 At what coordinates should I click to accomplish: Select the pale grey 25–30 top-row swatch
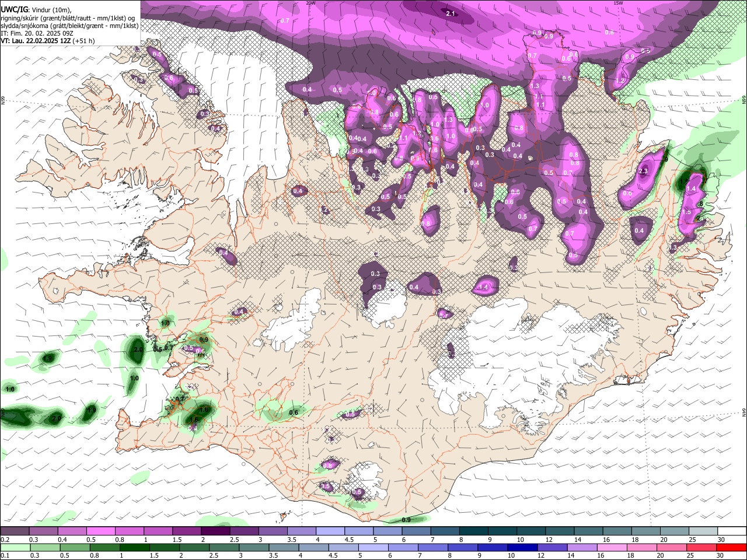(x=704, y=531)
